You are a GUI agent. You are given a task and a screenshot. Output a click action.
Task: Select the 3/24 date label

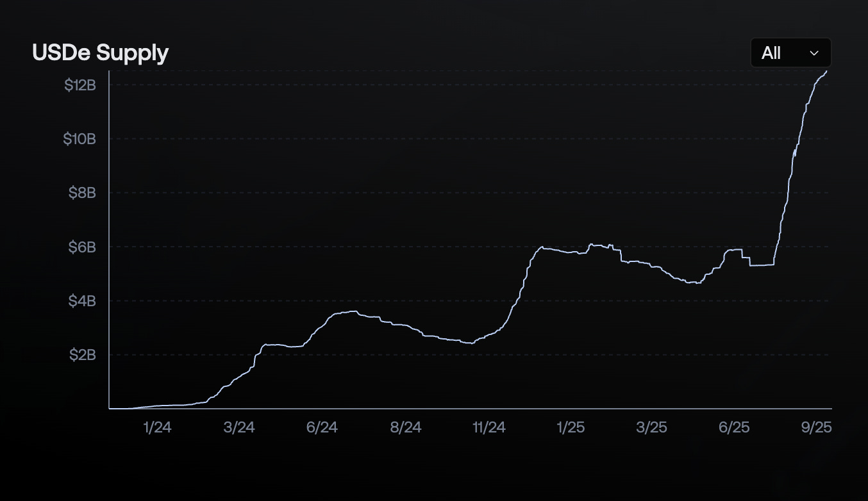click(239, 427)
